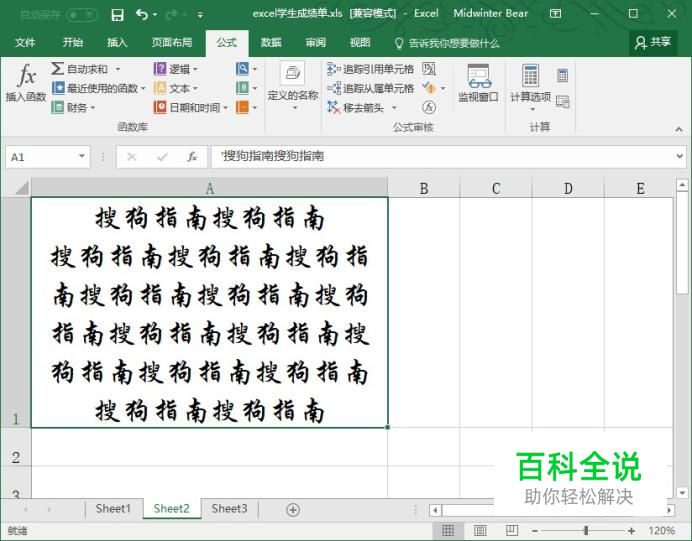Viewport: 692px width, 541px height.
Task: Open the Review tab
Action: pos(316,42)
